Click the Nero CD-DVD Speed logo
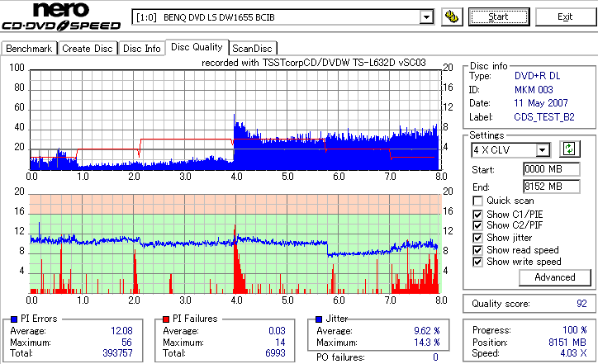Viewport: 598px width, 364px height. (x=61, y=17)
